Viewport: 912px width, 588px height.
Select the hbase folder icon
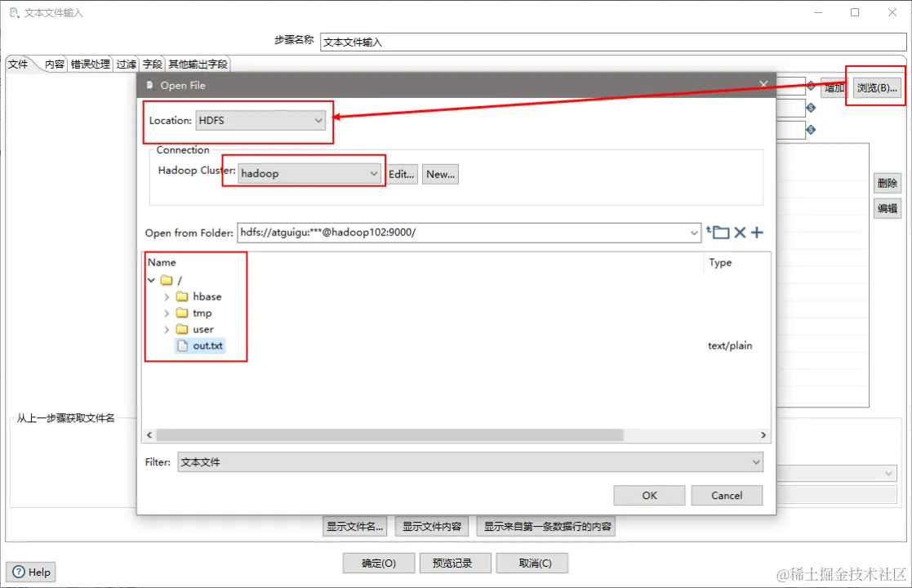[x=182, y=296]
